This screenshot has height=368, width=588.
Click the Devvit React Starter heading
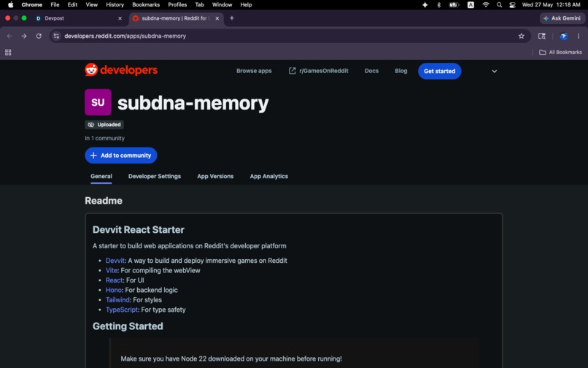[x=139, y=229]
